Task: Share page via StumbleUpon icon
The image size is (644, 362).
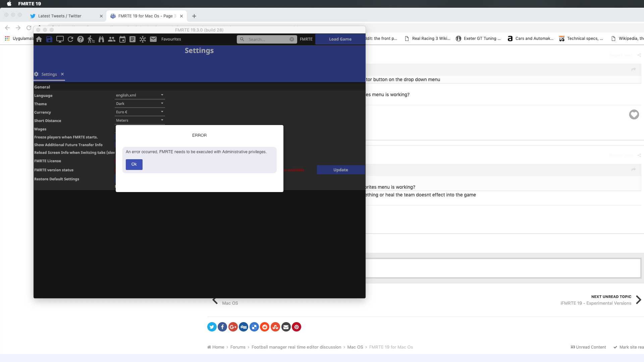Action: coord(275,327)
